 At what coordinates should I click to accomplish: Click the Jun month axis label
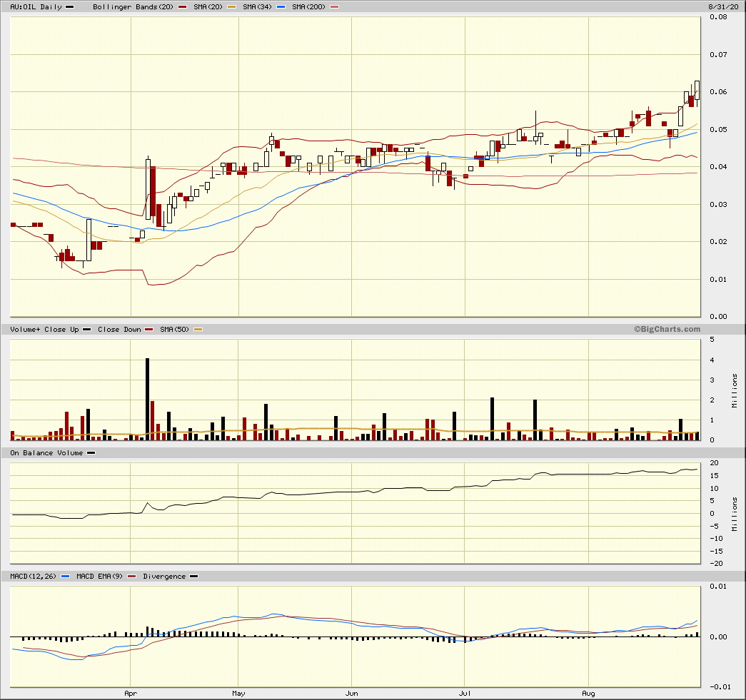coord(352,693)
